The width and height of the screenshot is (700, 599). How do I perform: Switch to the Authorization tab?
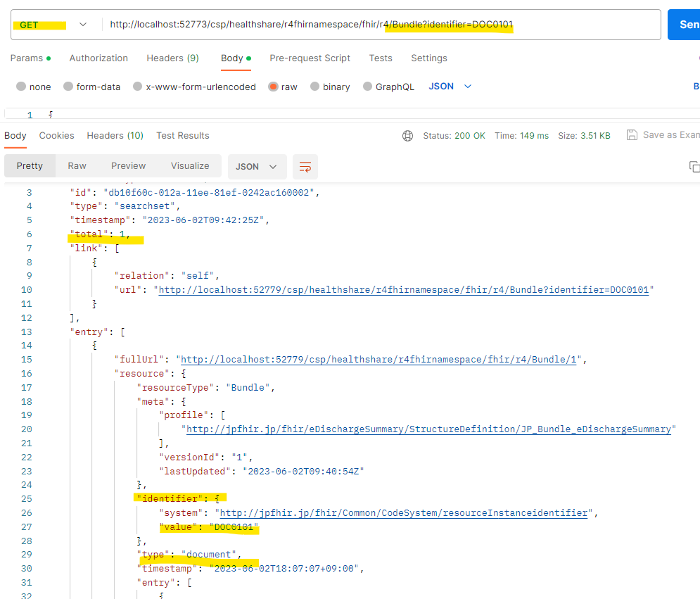pos(98,58)
